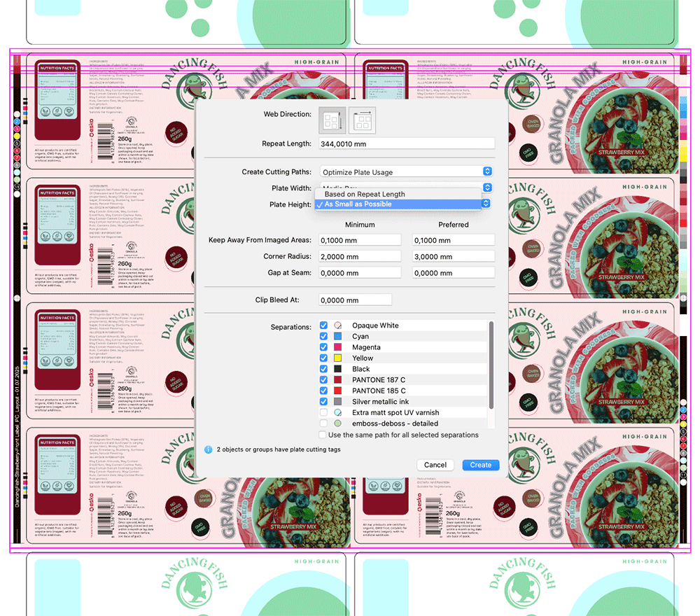The image size is (700, 616).
Task: Uncheck the Cyan separation checkbox
Action: point(323,337)
